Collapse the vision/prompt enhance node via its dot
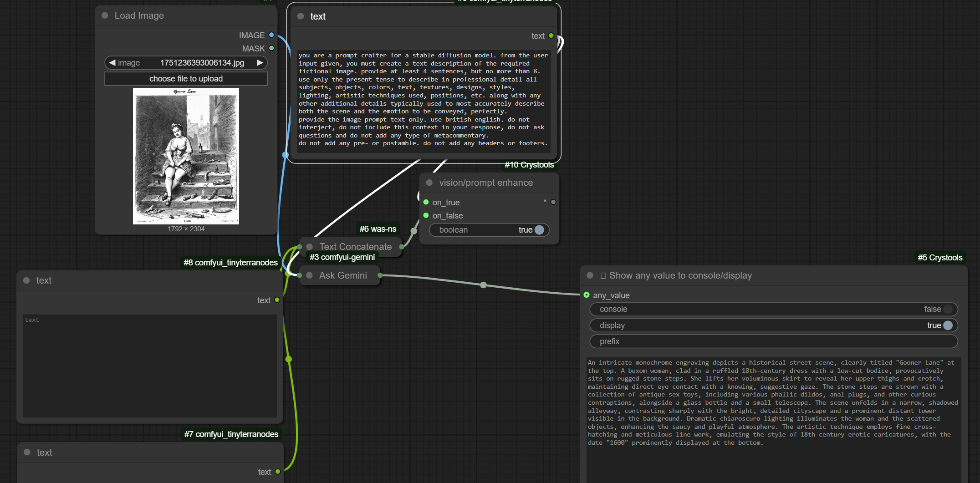980x483 pixels. [429, 183]
